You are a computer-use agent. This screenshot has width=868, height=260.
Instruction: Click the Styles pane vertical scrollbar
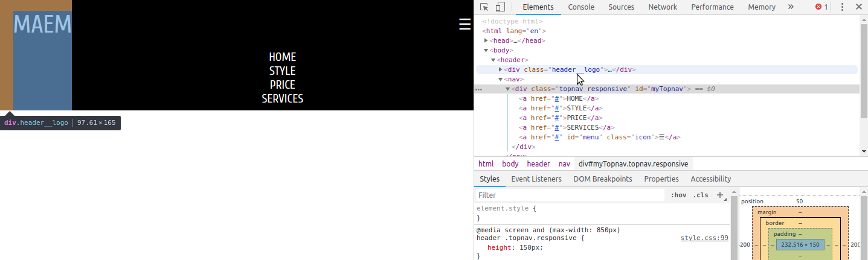734,228
